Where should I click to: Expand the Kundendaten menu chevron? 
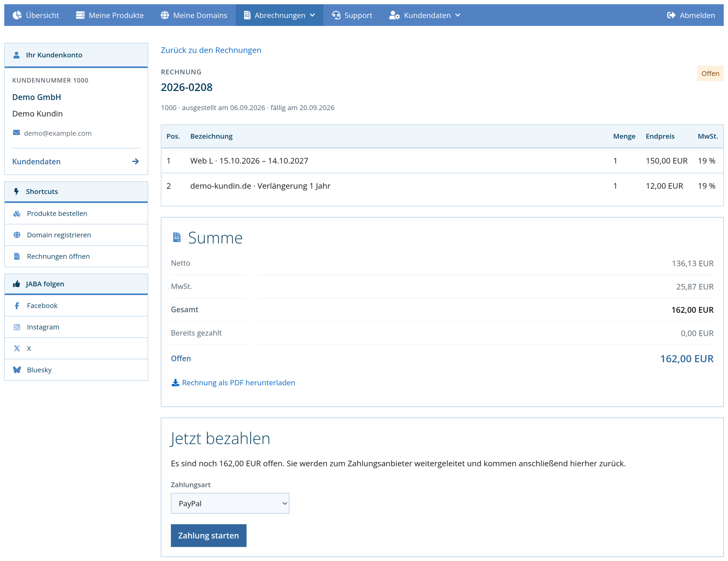click(x=458, y=15)
